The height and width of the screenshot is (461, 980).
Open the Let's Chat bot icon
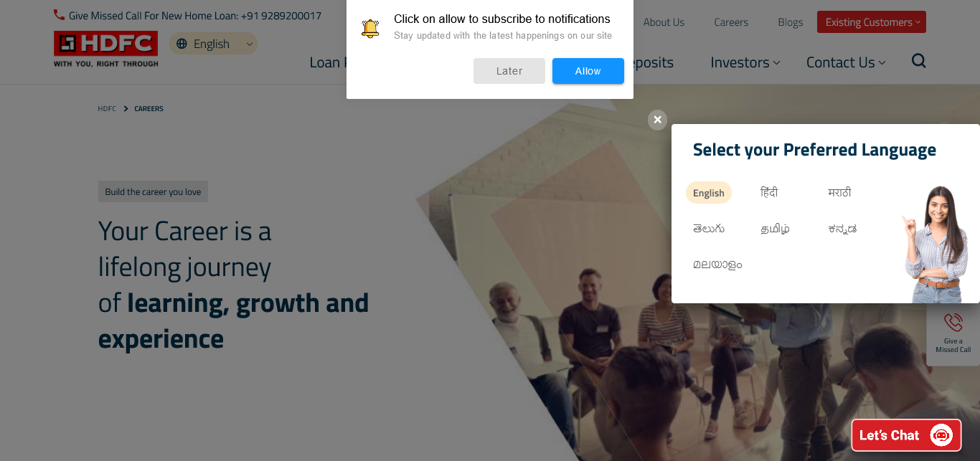(x=941, y=435)
